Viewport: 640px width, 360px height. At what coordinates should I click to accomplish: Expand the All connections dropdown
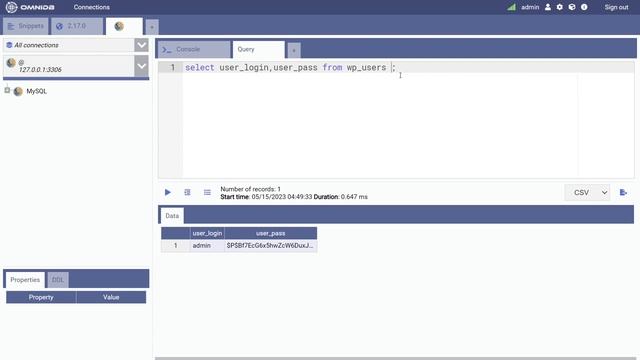tap(142, 45)
